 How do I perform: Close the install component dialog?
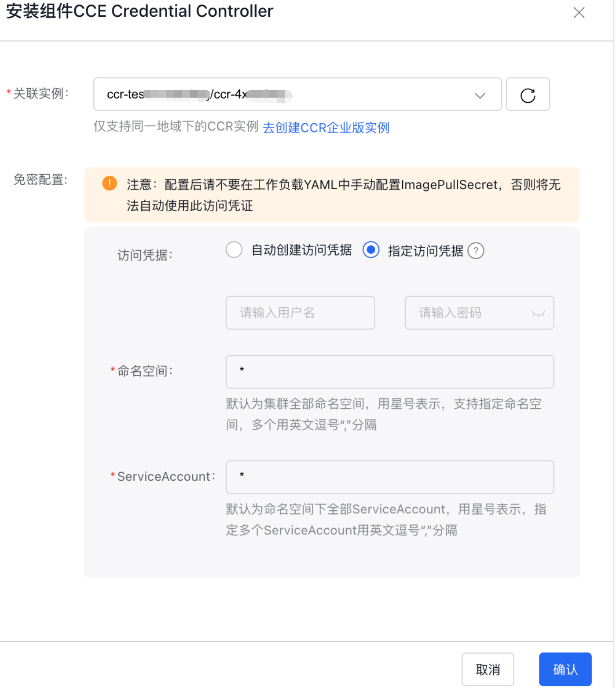tap(579, 13)
